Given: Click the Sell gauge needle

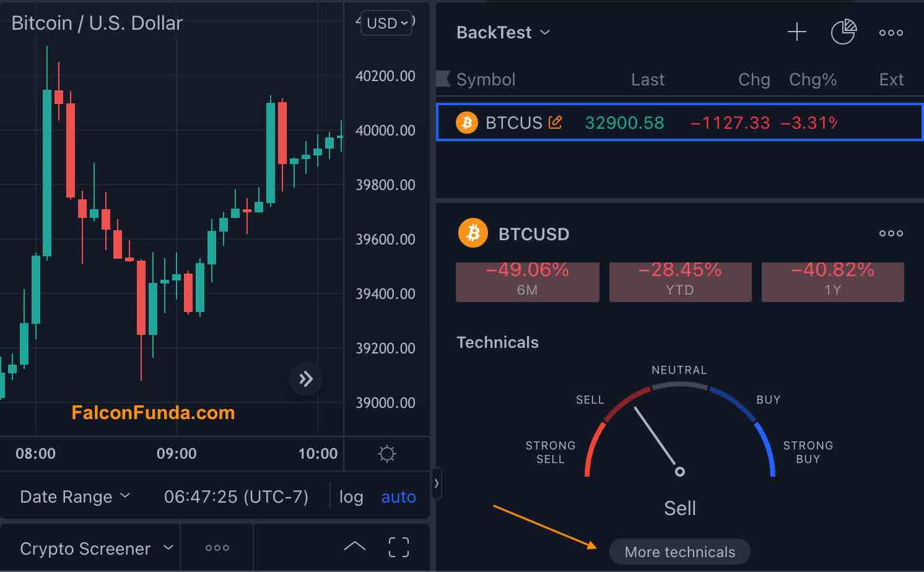Looking at the screenshot, I should coord(656,440).
